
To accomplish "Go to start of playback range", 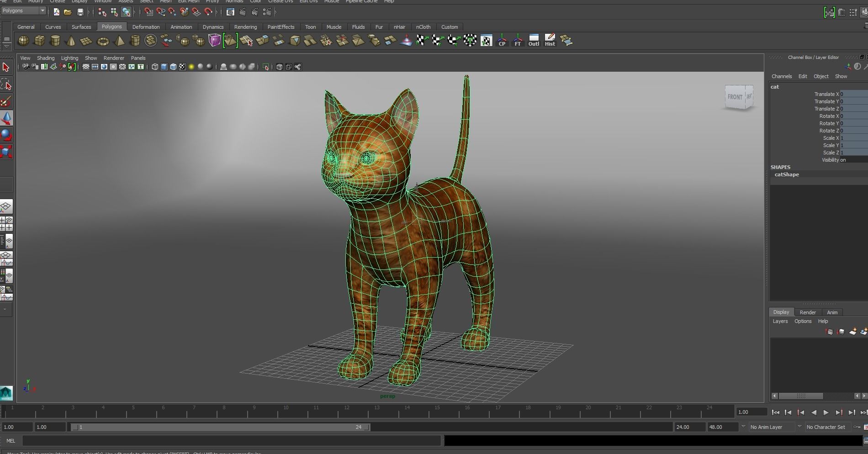I will tap(776, 412).
